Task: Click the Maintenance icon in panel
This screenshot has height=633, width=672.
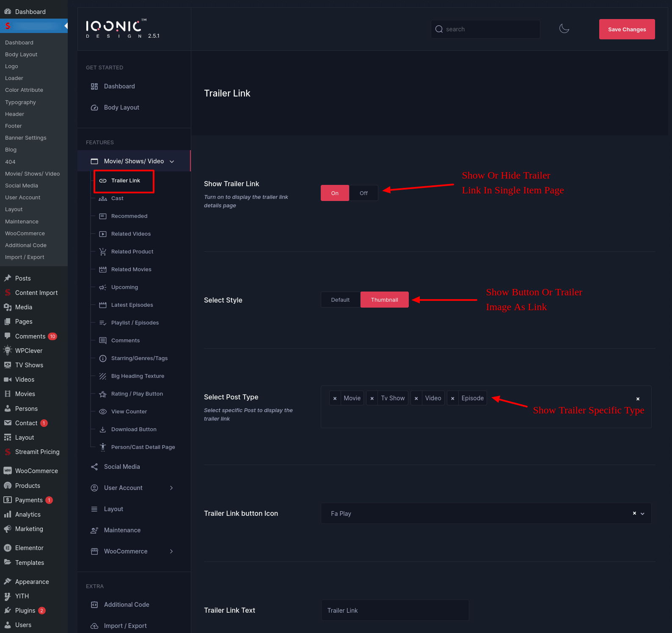Action: 94,530
